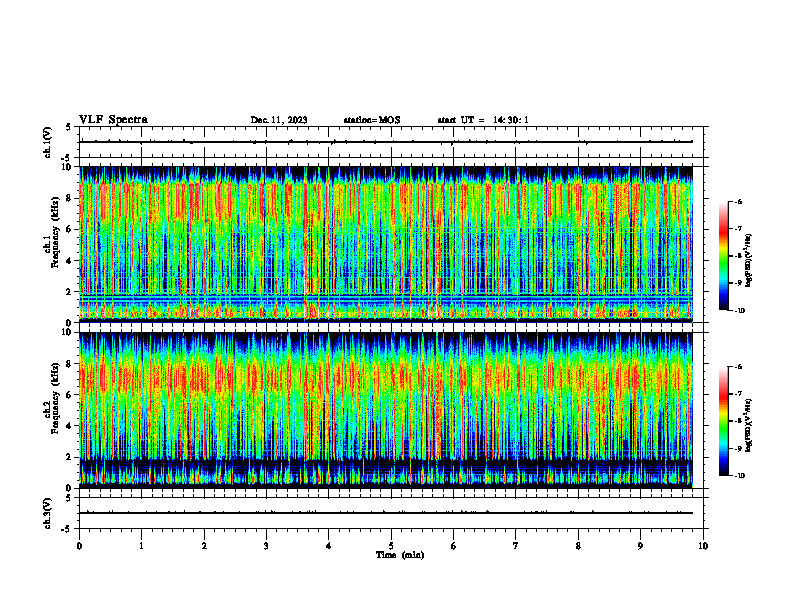The width and height of the screenshot is (792, 612).
Task: Click time axis tick label '0'
Action: tap(79, 546)
